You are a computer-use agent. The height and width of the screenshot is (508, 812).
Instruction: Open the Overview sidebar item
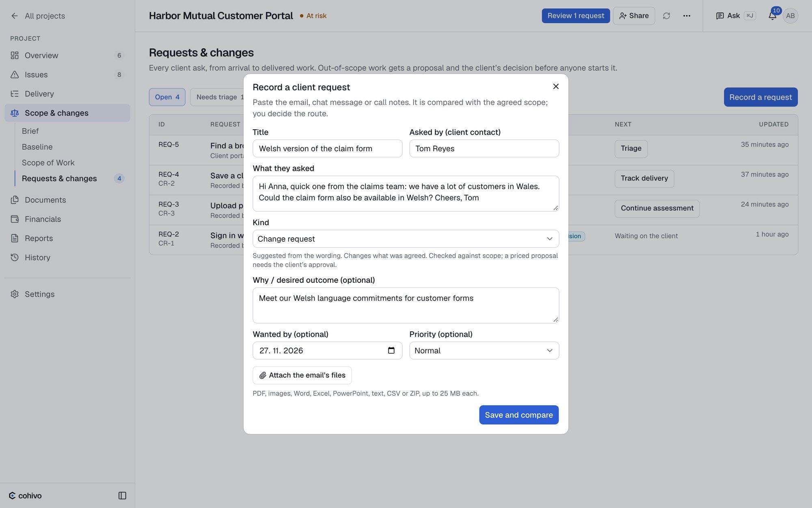(67, 55)
